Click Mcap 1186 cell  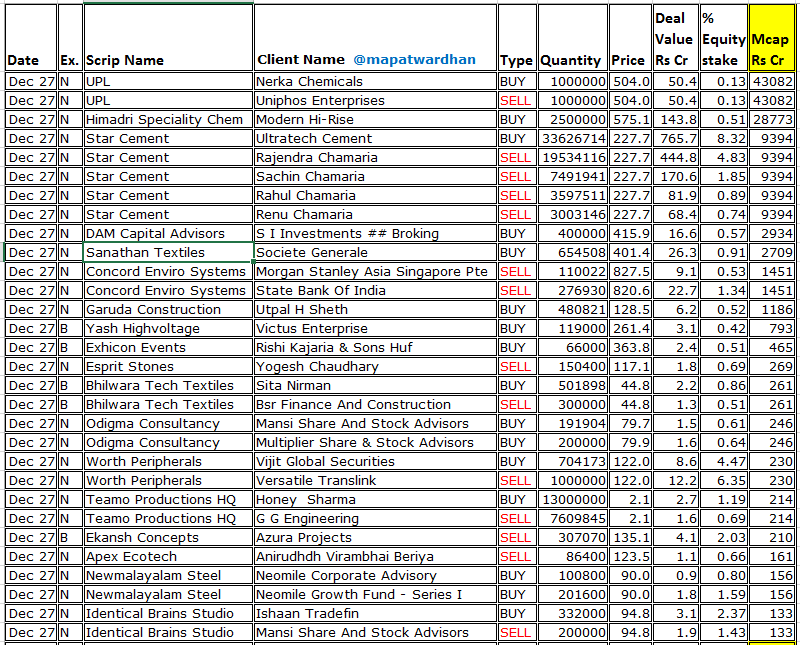[x=771, y=309]
